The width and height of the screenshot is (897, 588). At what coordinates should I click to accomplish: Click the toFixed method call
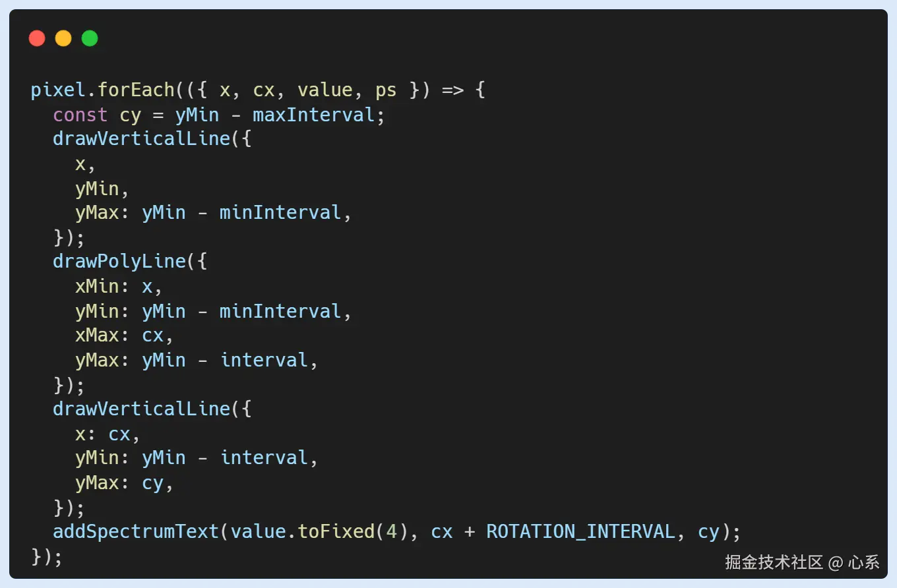pos(336,531)
